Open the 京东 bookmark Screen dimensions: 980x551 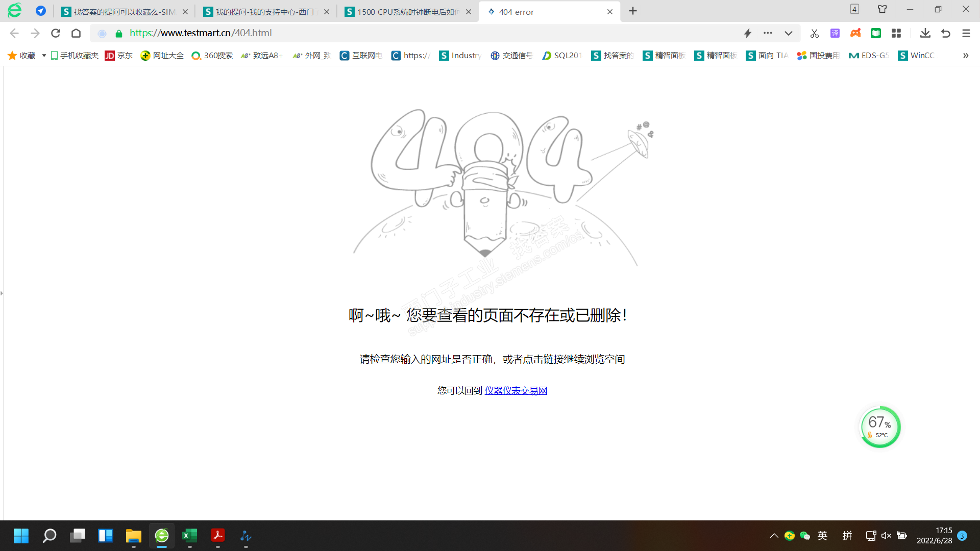click(x=119, y=56)
